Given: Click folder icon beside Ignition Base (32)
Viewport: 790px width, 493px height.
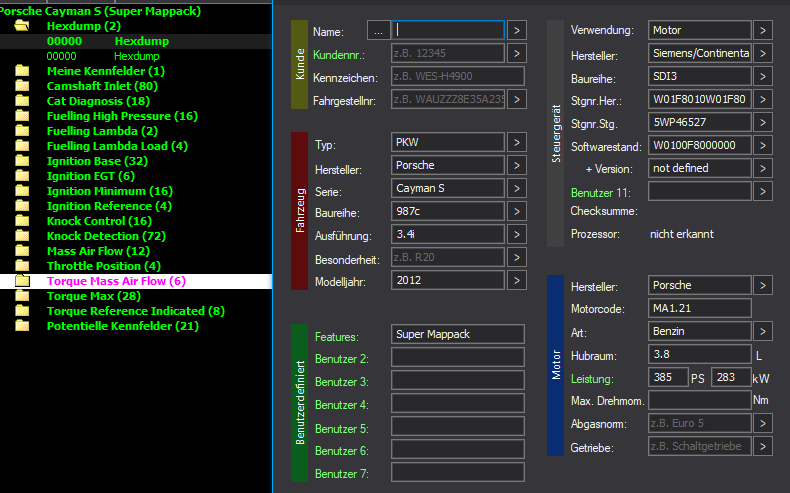Looking at the screenshot, I should (22, 161).
